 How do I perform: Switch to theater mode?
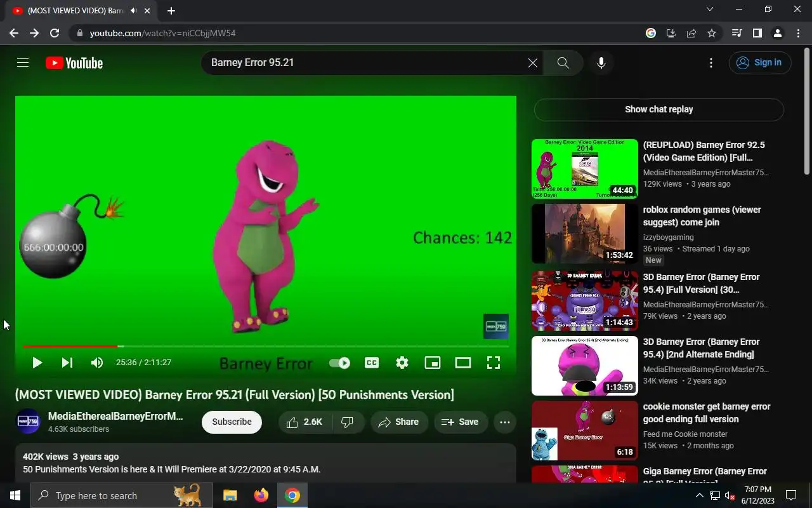click(x=463, y=363)
